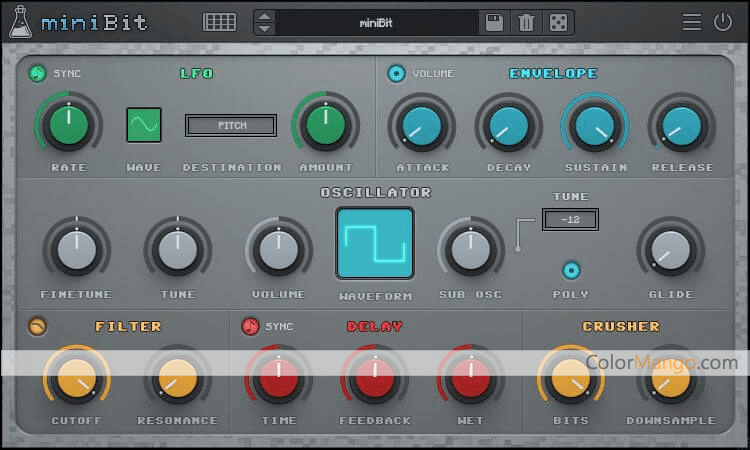
Task: Click the OSCILLATOR section title
Action: click(x=375, y=192)
